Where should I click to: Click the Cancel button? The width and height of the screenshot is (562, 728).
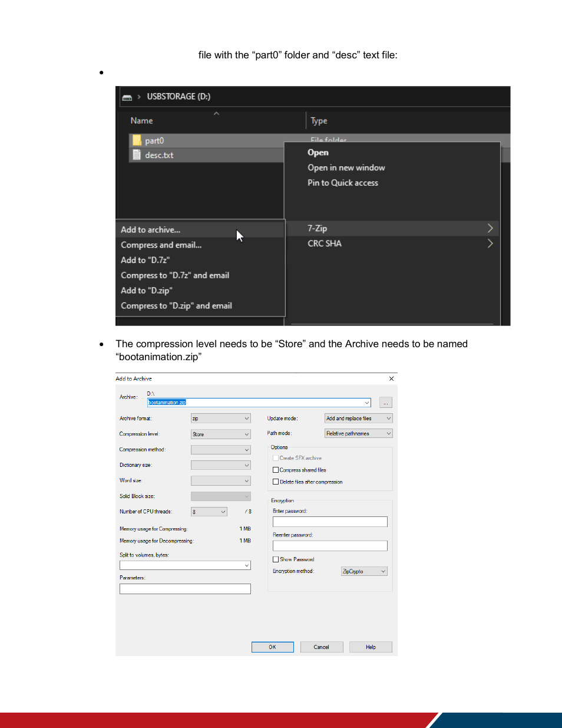(x=321, y=647)
